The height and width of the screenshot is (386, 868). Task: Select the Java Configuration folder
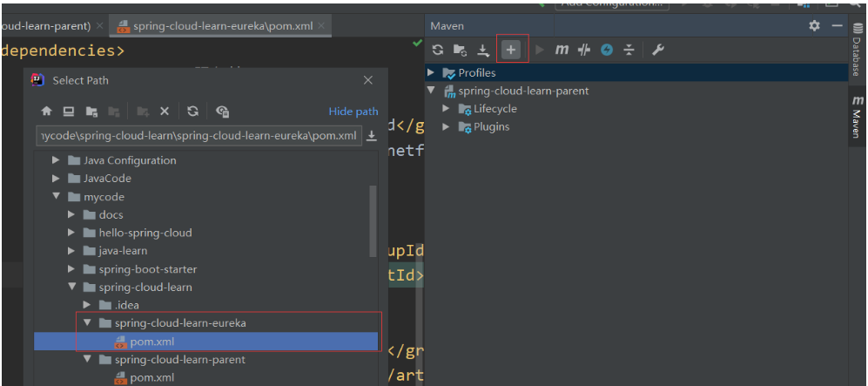pyautogui.click(x=130, y=160)
